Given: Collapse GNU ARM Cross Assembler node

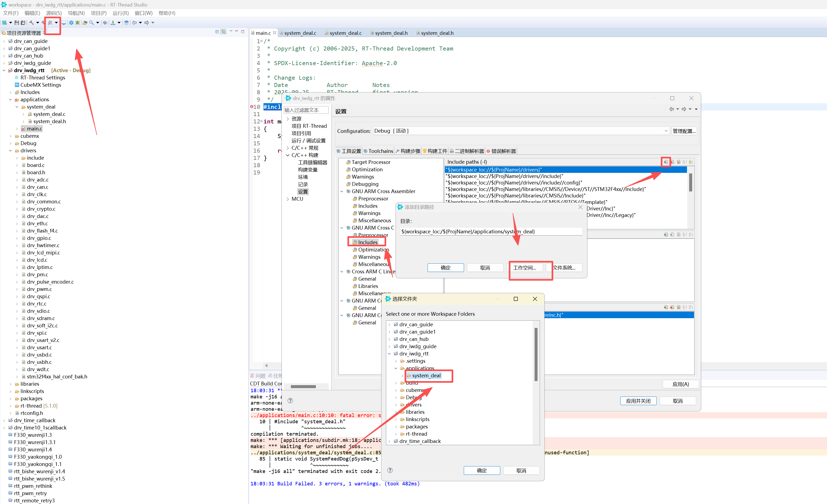Looking at the screenshot, I should pos(342,191).
